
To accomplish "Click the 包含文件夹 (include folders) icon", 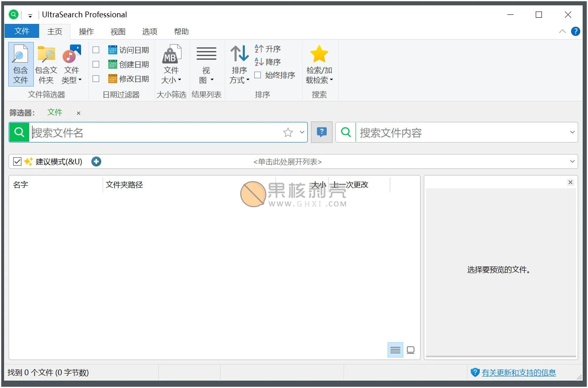I will pos(46,55).
